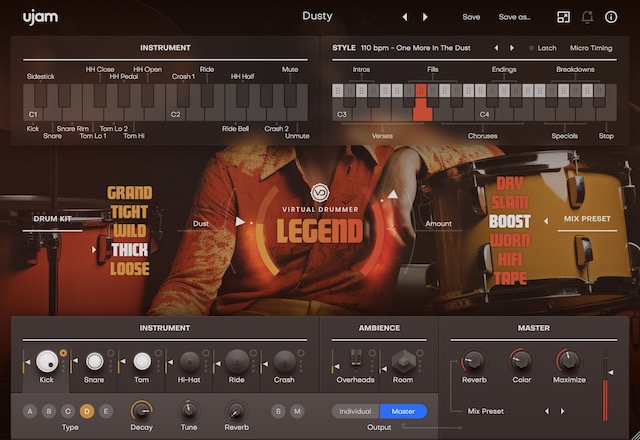Go to next preset with right arrow
640x440 pixels.
[425, 17]
